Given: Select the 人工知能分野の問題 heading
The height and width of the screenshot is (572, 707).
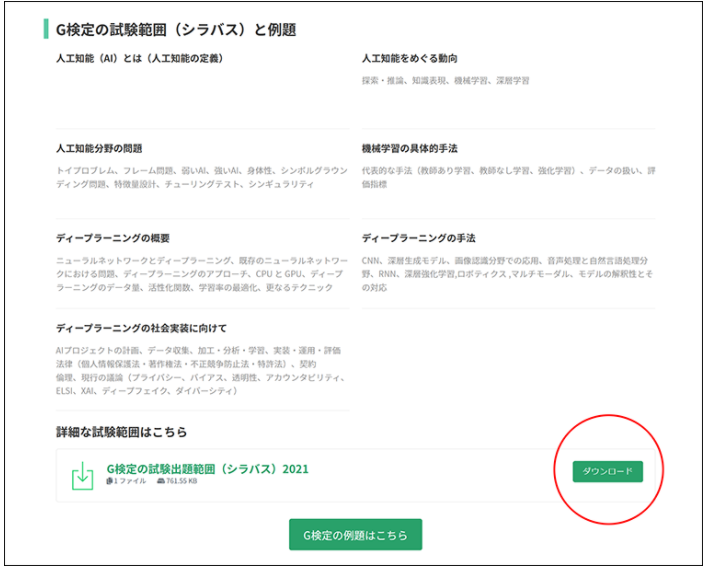Looking at the screenshot, I should tap(99, 148).
